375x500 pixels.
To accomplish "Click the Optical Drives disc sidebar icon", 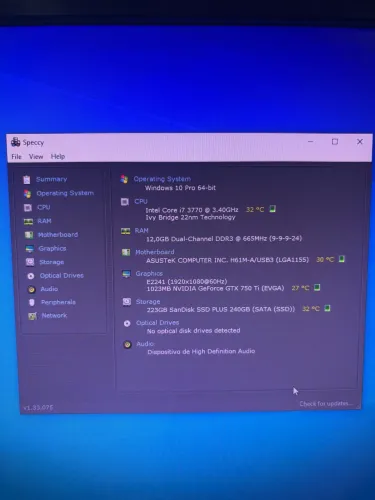I will coord(31,276).
